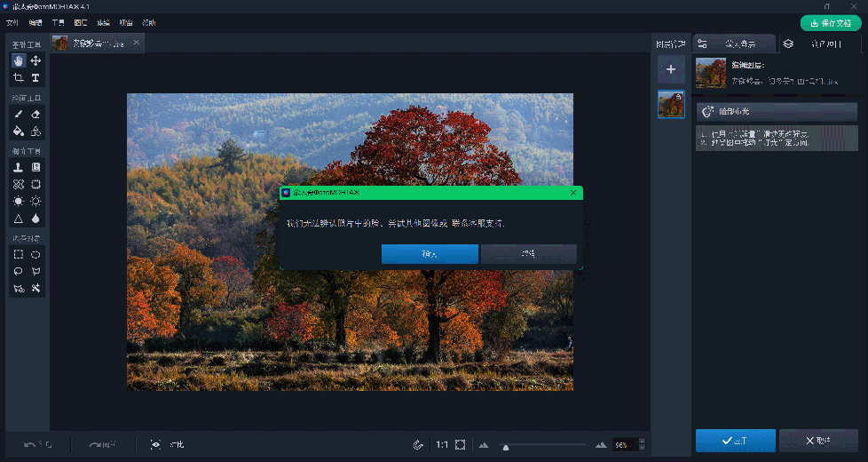Open the fourth menu in the menu bar

click(x=81, y=23)
